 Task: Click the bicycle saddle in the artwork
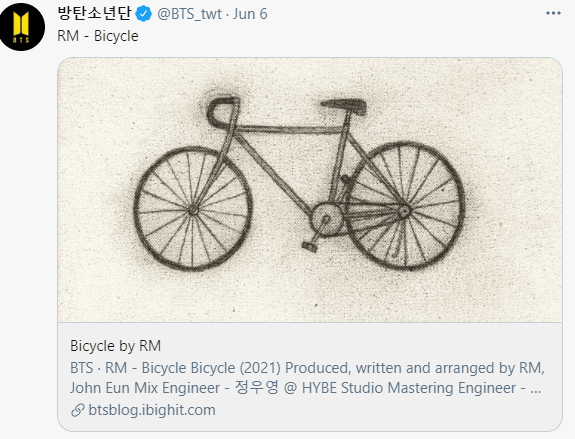click(x=344, y=106)
